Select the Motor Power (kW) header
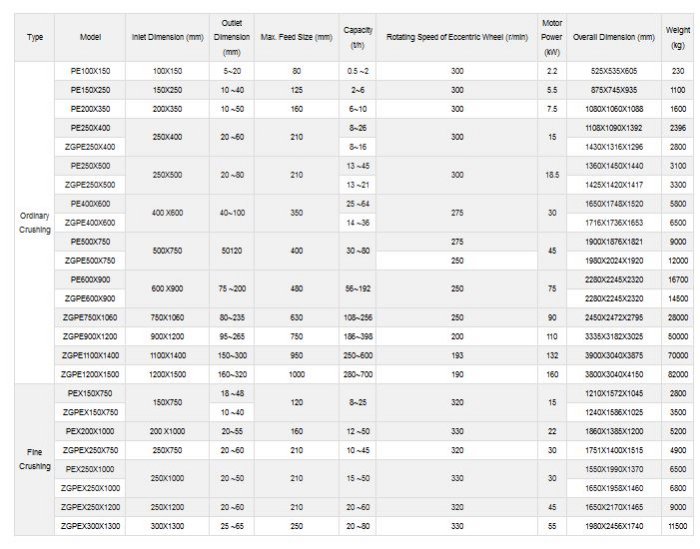The height and width of the screenshot is (549, 700). pos(552,36)
